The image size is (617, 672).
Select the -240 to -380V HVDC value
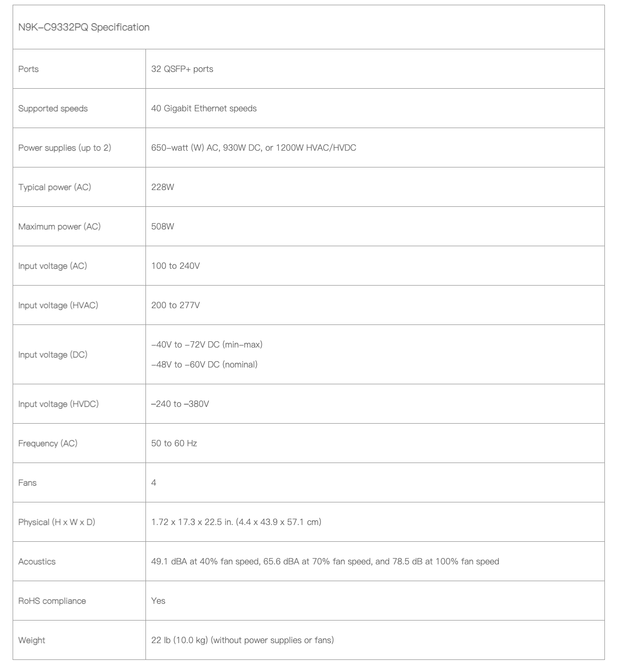click(x=180, y=404)
